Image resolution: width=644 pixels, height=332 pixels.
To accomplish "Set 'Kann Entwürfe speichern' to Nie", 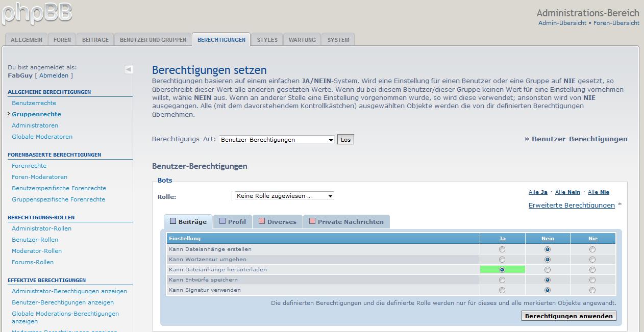I will coord(592,280).
